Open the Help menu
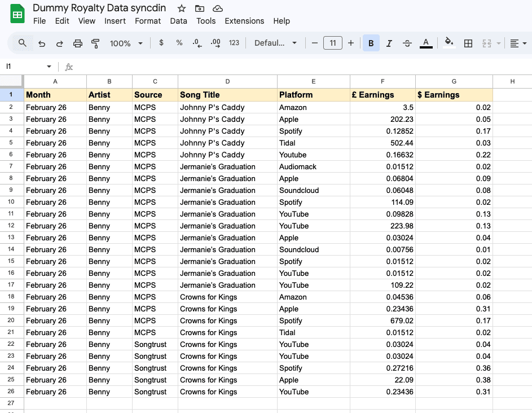This screenshot has width=532, height=413. point(282,21)
